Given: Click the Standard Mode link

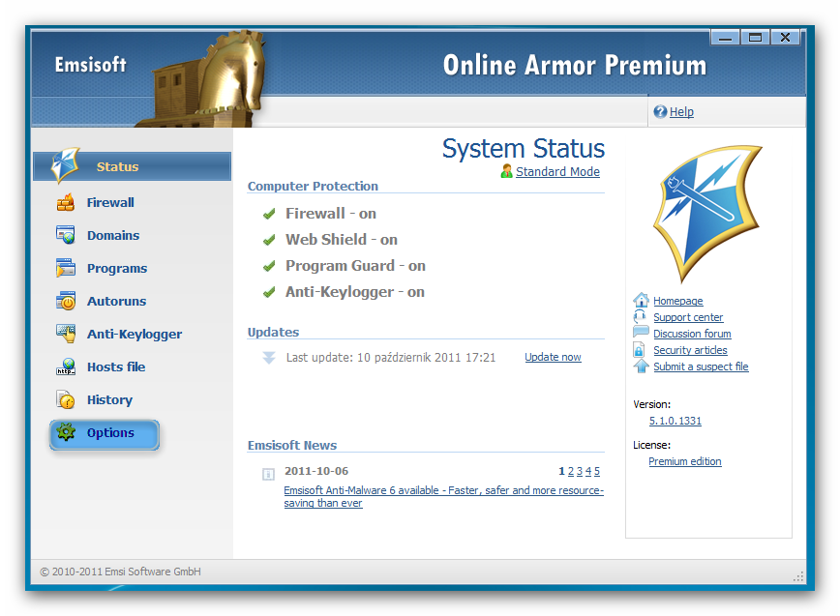Looking at the screenshot, I should 557,171.
